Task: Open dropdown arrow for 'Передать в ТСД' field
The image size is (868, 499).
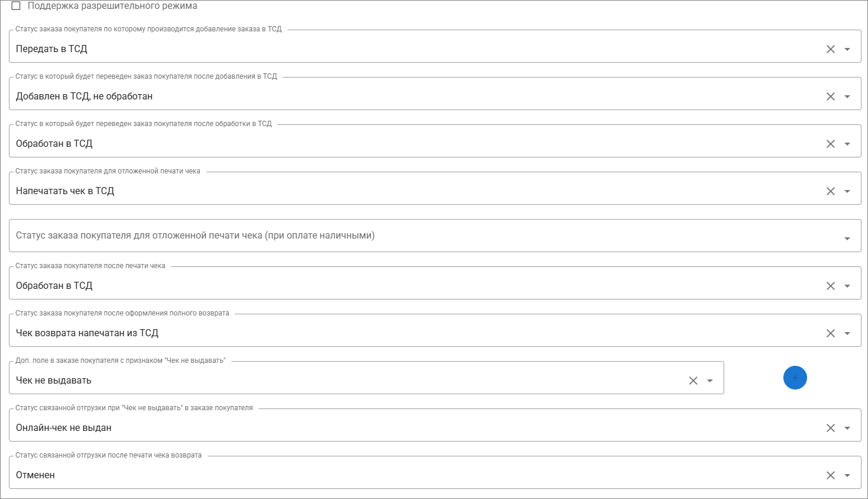Action: (x=847, y=49)
